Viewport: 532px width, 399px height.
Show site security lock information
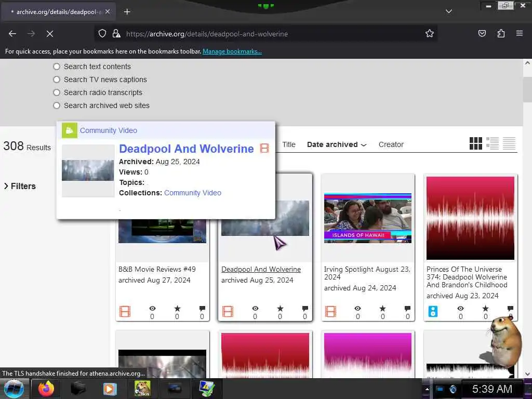pos(116,33)
